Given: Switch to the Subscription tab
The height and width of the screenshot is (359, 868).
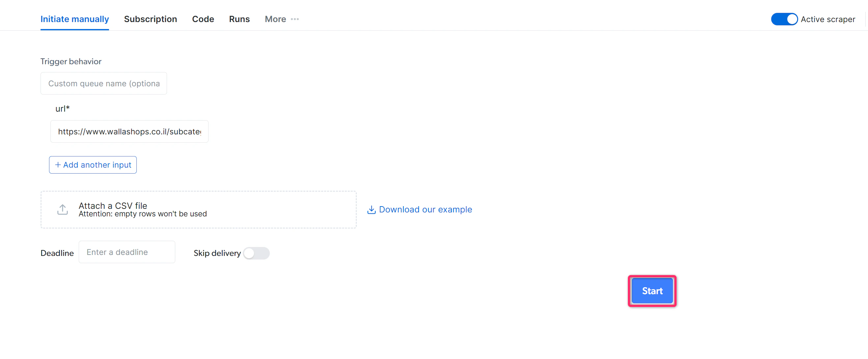Looking at the screenshot, I should click(x=150, y=19).
